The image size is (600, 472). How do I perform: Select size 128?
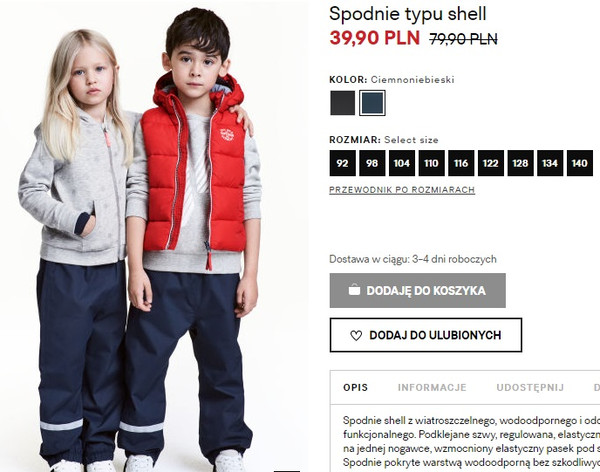point(520,163)
